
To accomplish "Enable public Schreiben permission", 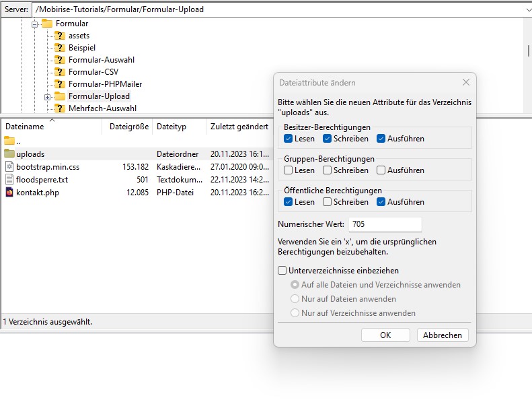I will pos(327,202).
